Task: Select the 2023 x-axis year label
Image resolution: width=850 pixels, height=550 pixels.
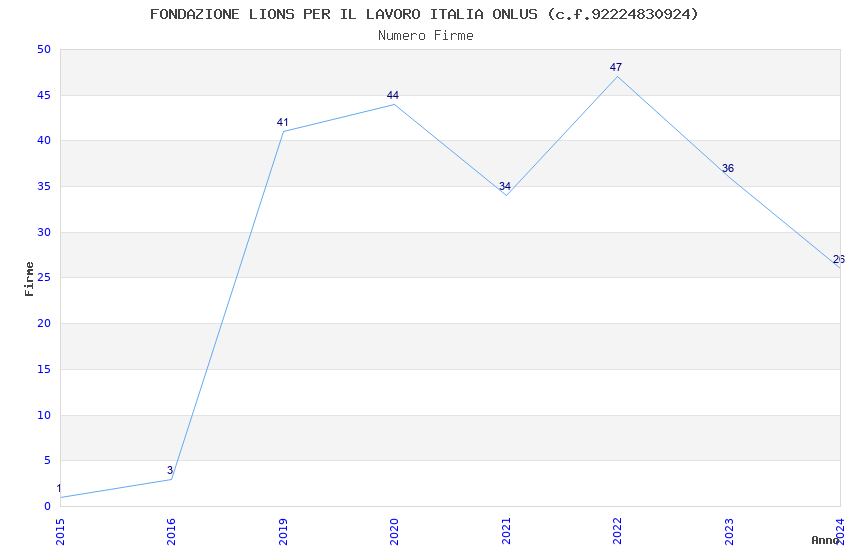Action: click(729, 532)
